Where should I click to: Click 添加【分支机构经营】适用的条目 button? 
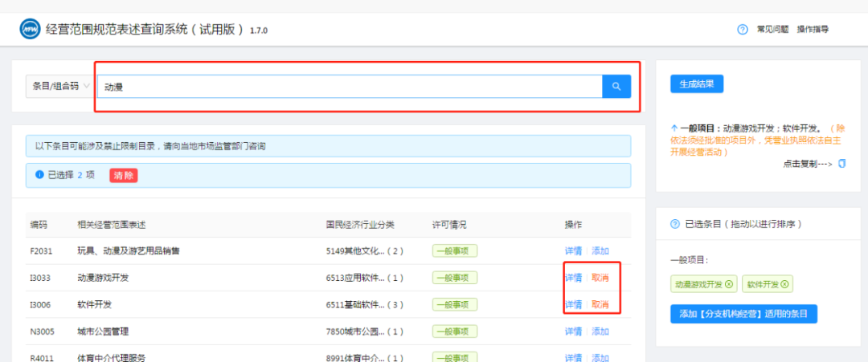click(743, 313)
